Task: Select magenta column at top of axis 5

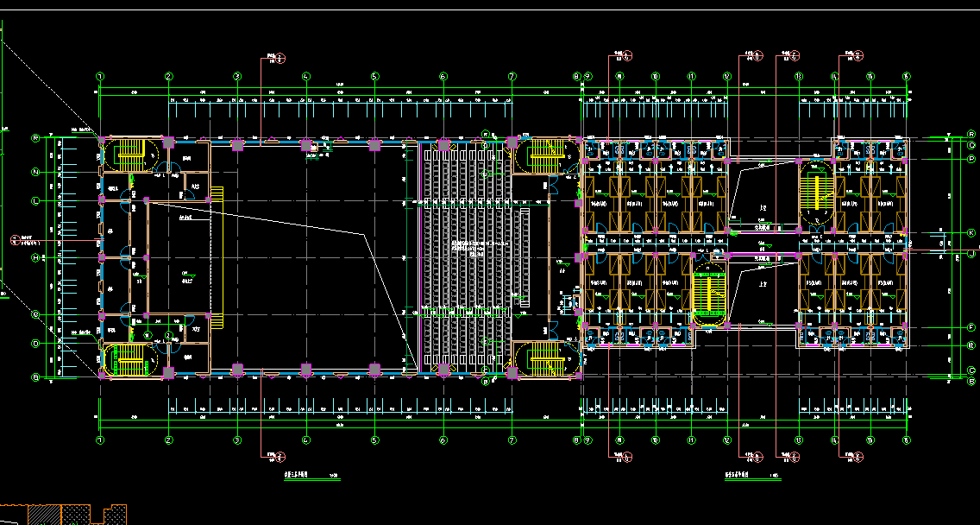Action: [x=374, y=143]
